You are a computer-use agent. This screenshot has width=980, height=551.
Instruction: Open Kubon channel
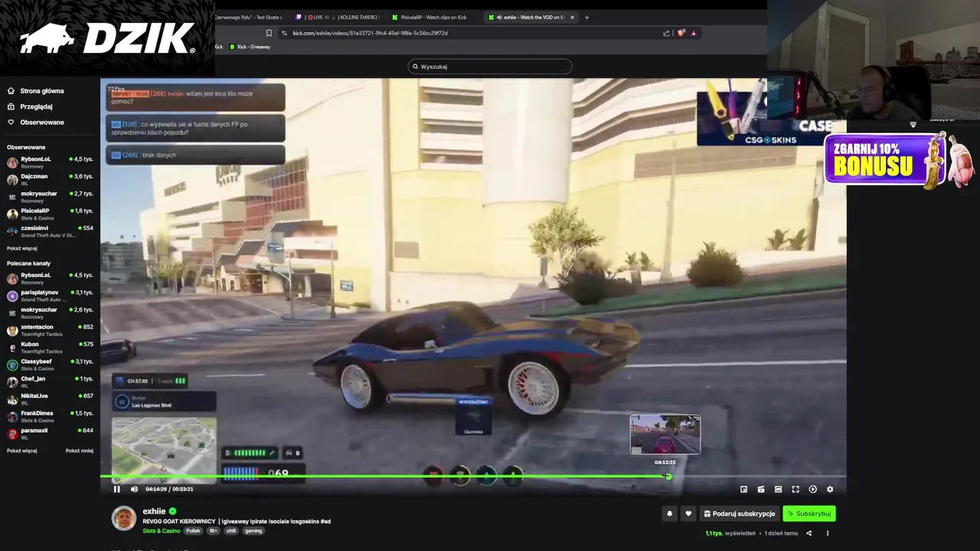pos(50,347)
